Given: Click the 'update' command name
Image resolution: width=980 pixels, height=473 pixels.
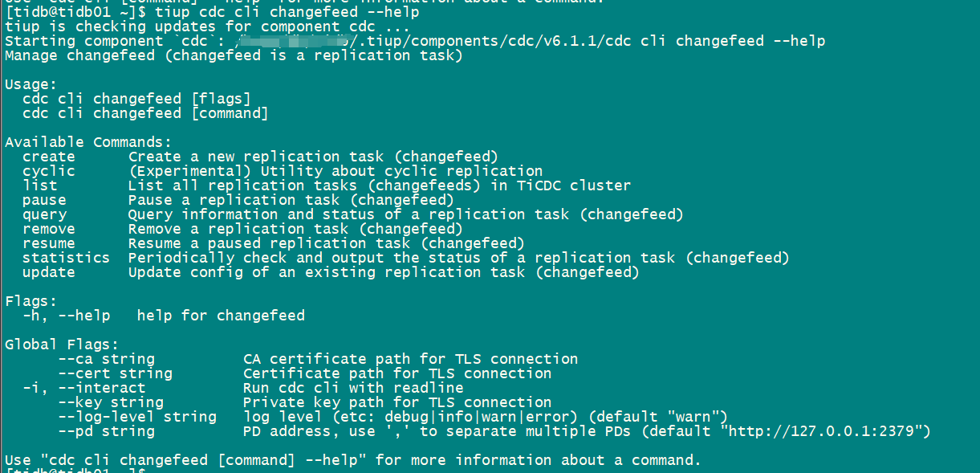Looking at the screenshot, I should tap(48, 272).
